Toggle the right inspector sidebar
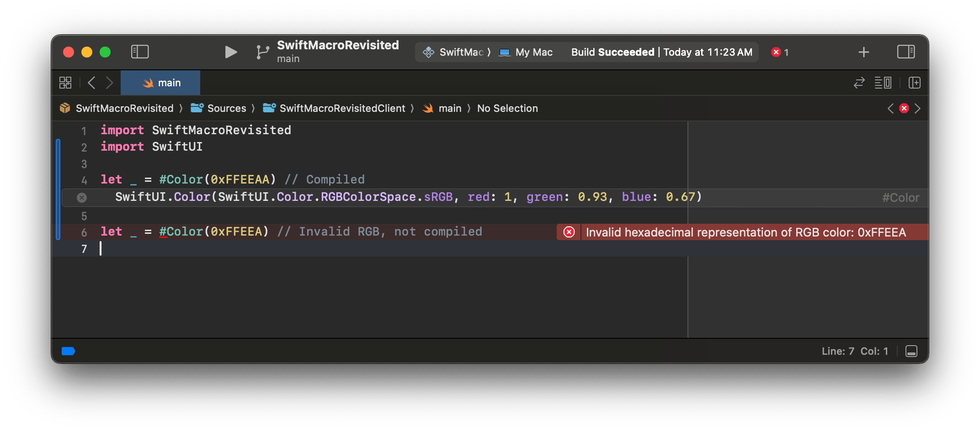The image size is (980, 431). (905, 52)
